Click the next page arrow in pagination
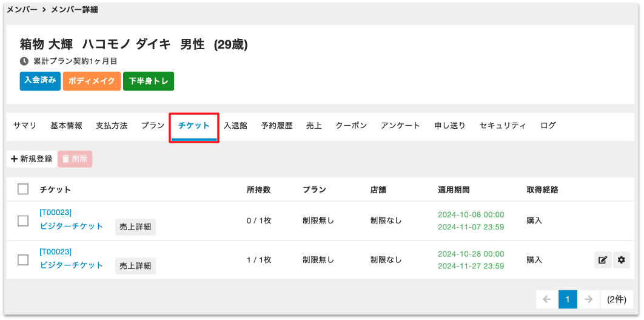 click(588, 299)
